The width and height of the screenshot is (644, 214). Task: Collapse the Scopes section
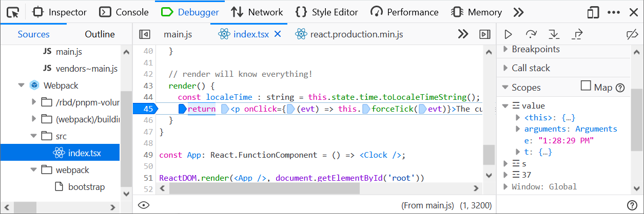click(505, 87)
